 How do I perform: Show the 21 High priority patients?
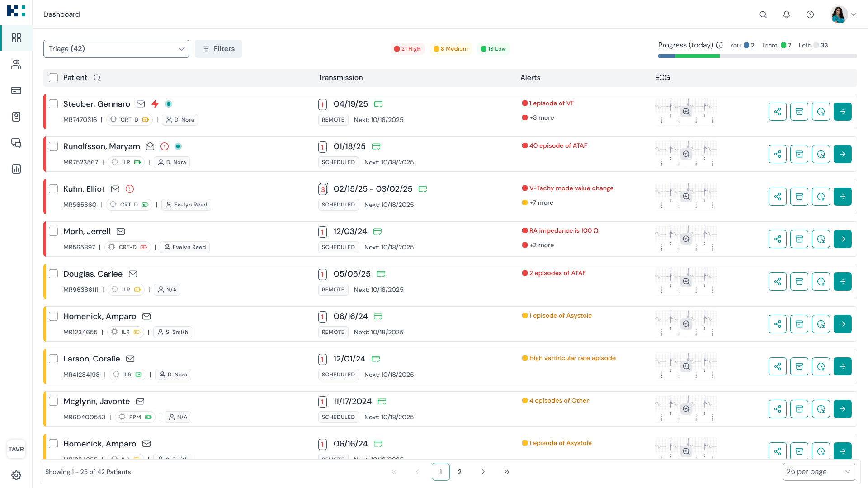coord(407,48)
